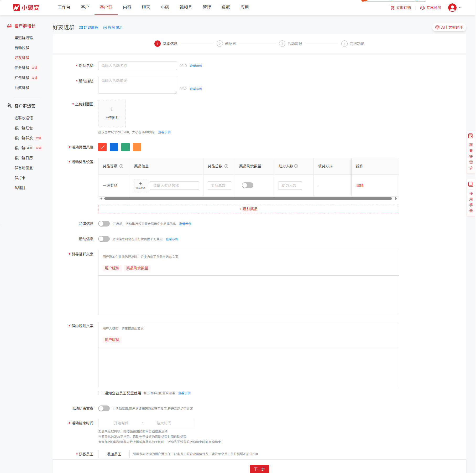Click the shopping cart 立即订购 icon

pos(392,8)
